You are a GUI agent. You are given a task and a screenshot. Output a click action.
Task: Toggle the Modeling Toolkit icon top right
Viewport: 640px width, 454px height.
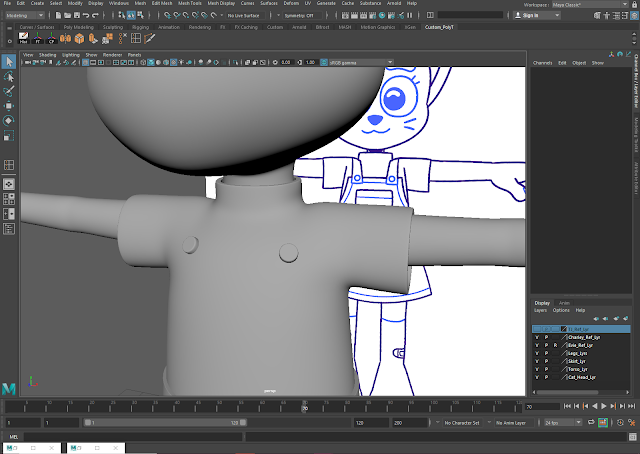pyautogui.click(x=598, y=16)
